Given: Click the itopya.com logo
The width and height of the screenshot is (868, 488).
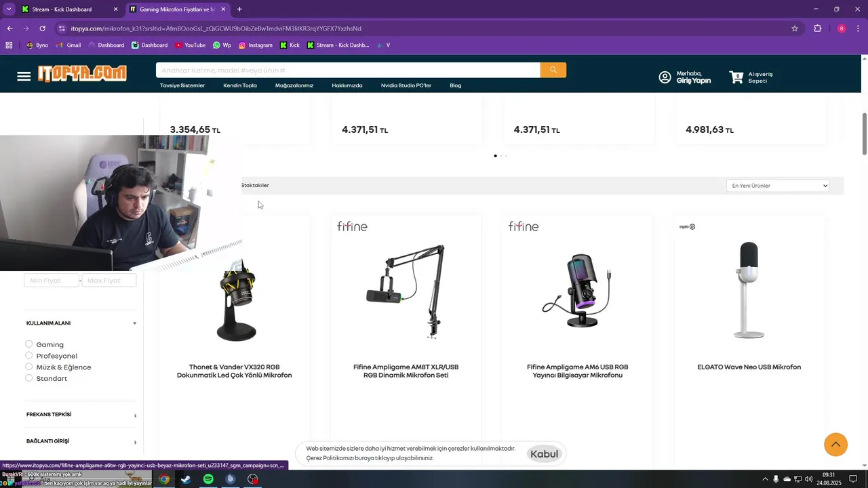Looking at the screenshot, I should (82, 73).
